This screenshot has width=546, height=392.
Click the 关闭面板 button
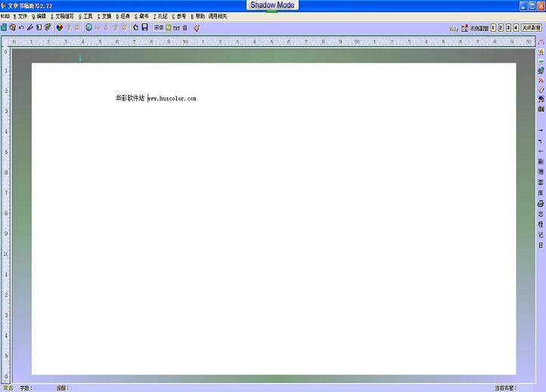click(531, 27)
